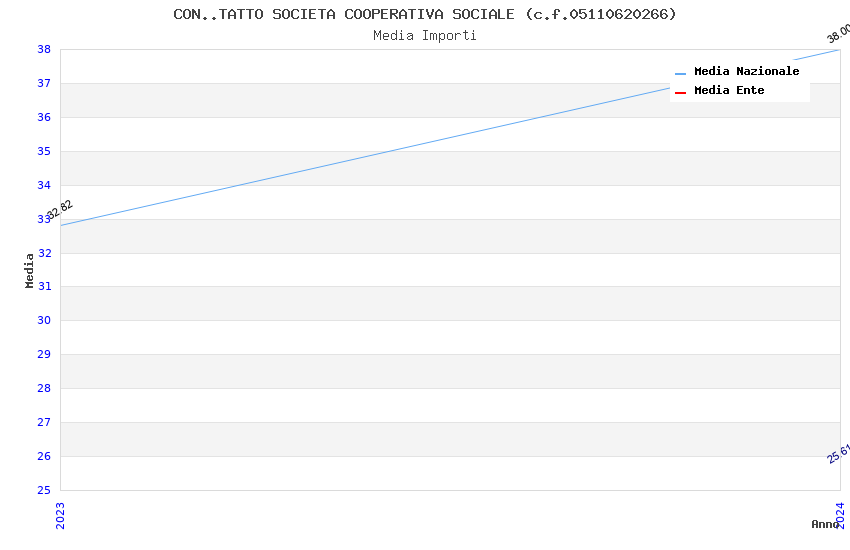Click the blue Media Nazionale legend swatch
850x550 pixels.
(x=680, y=73)
